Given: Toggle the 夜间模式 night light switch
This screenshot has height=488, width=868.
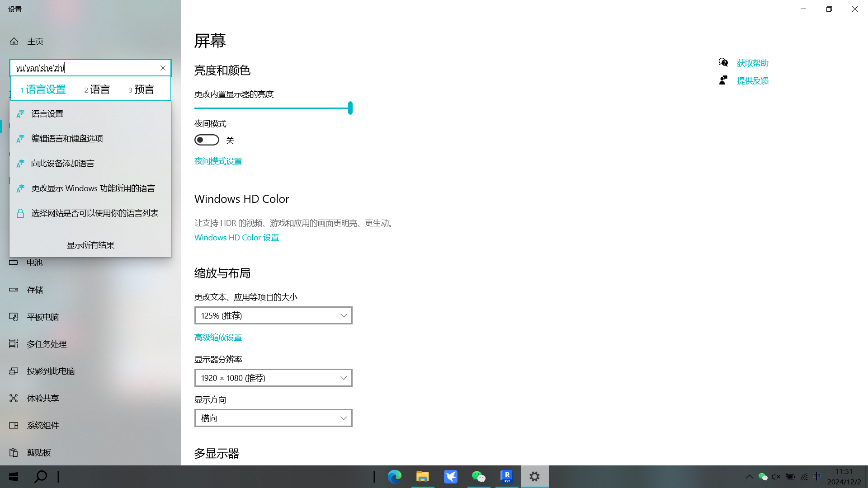Looking at the screenshot, I should point(207,140).
